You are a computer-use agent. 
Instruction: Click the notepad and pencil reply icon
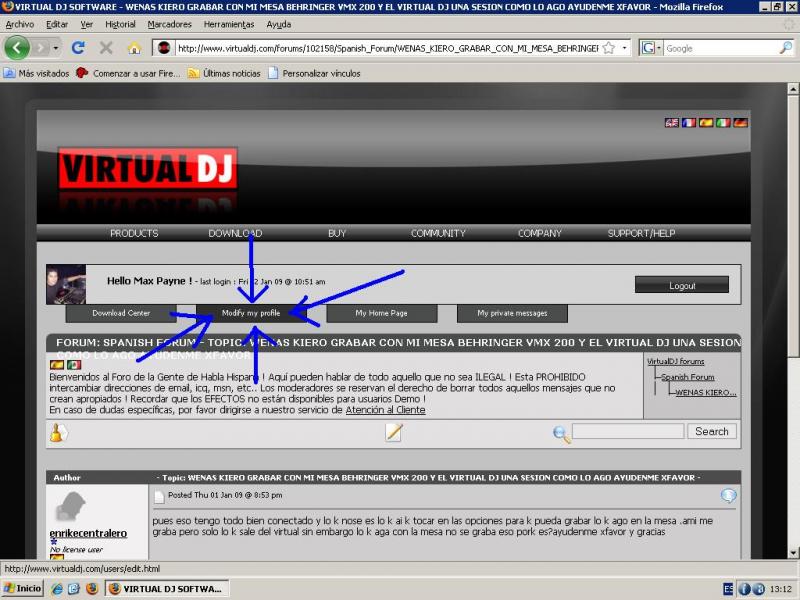point(394,432)
